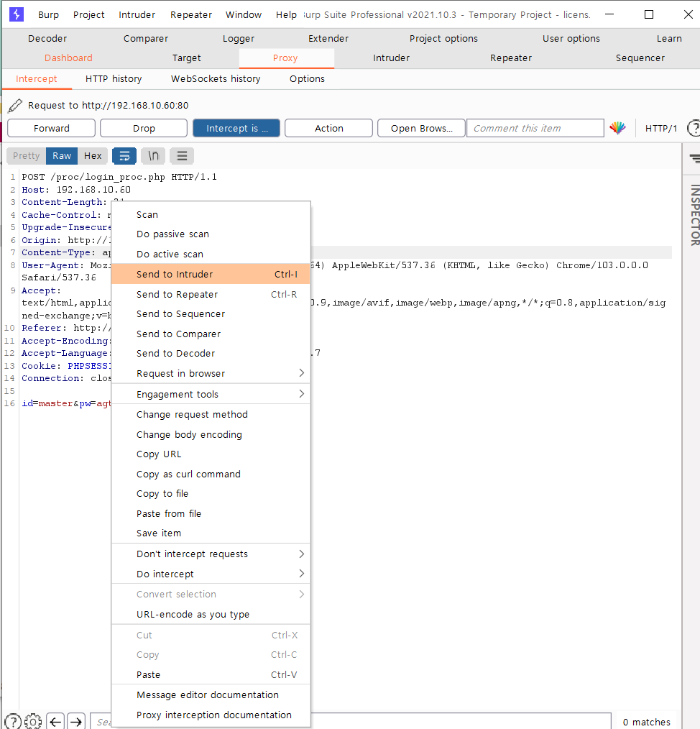Switch editor to Pretty view

click(27, 156)
